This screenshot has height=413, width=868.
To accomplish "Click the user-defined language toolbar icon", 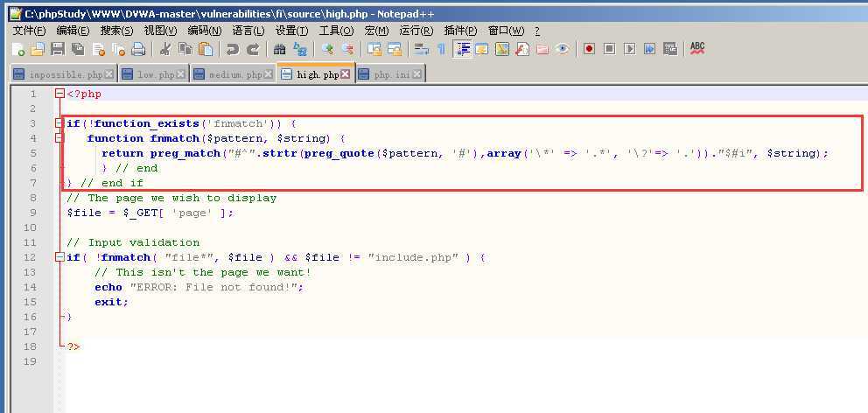I will coord(481,49).
